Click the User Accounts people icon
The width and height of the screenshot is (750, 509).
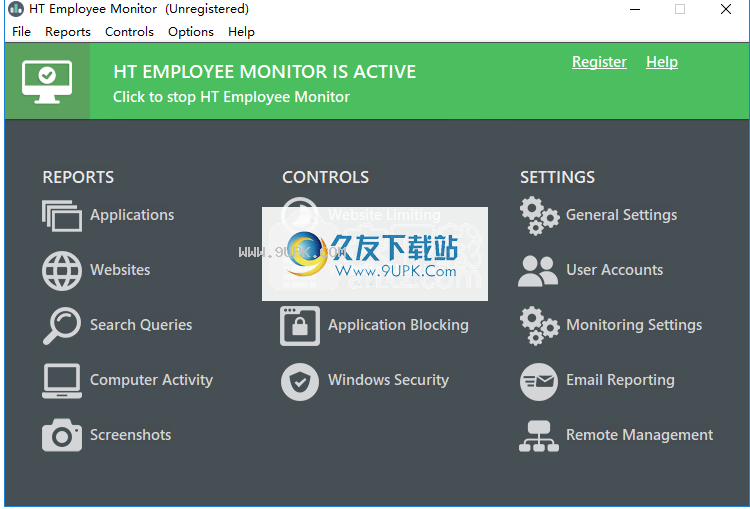click(538, 271)
